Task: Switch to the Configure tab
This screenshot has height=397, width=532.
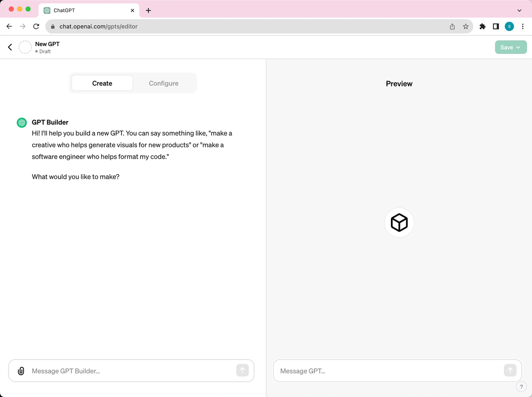Action: 163,83
